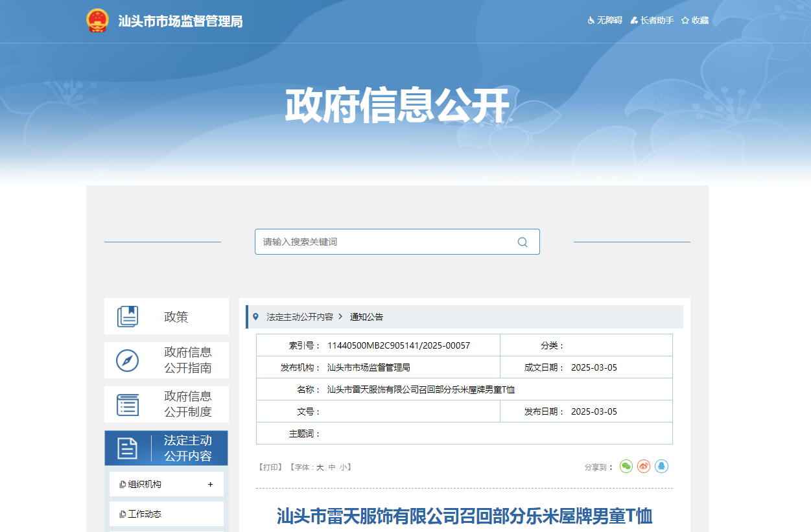
Task: Share to WeChat via green icon
Action: (626, 467)
